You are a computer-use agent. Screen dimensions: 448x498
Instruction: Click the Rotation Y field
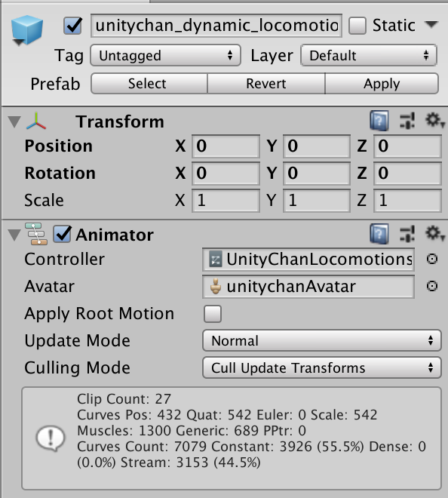point(317,173)
